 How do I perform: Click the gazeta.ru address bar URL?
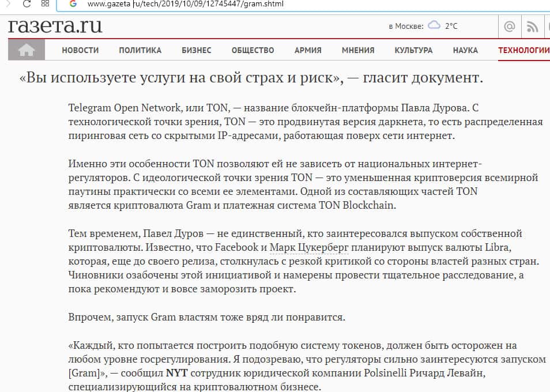(x=186, y=4)
